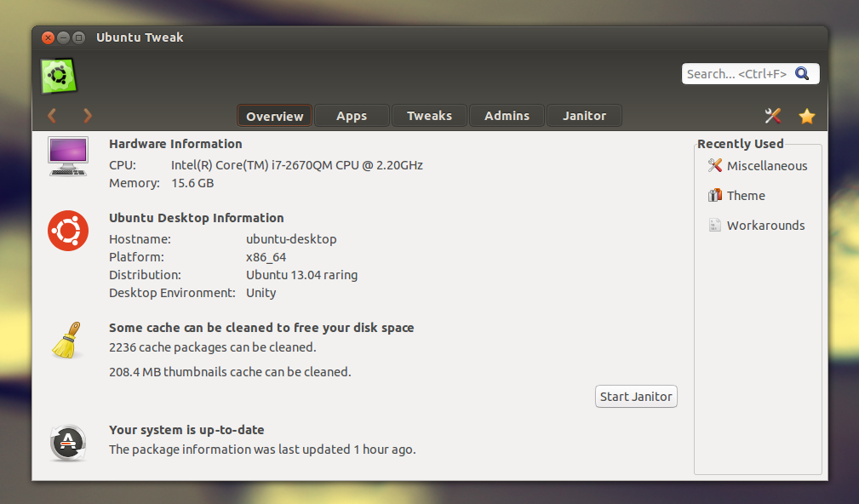Click the CPU value Intel Core i7-2670QM
The image size is (859, 504).
(x=297, y=165)
